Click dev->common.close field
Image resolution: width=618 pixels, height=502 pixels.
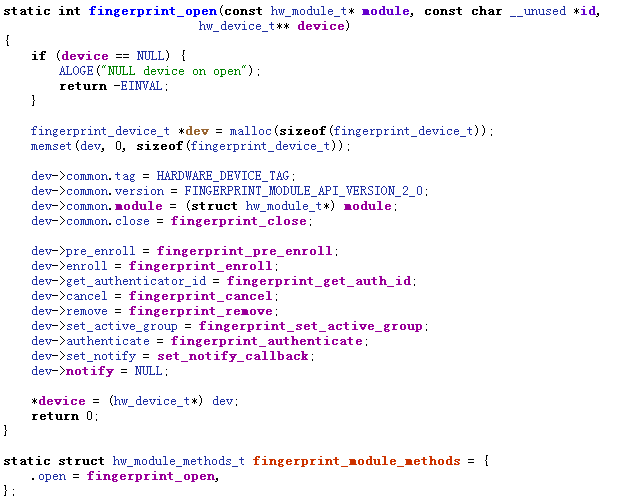[90, 221]
